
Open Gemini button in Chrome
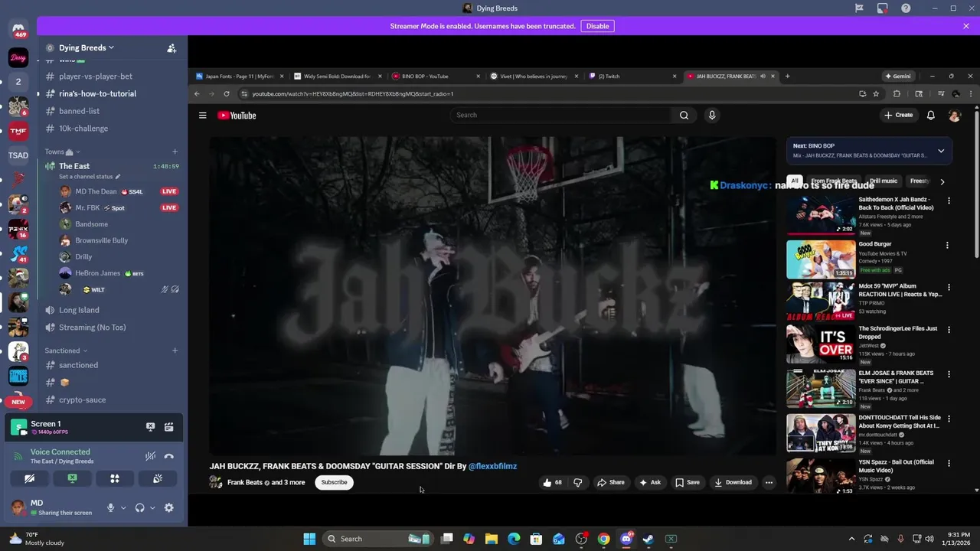click(899, 76)
